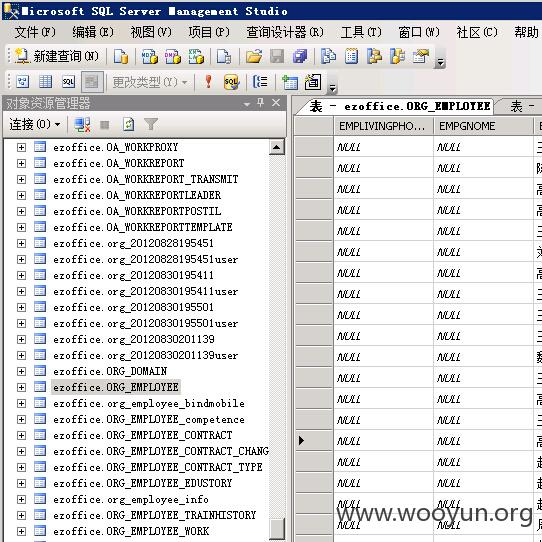542x542 pixels.
Task: Toggle auto-hide pin on Object Explorer
Action: (260, 102)
